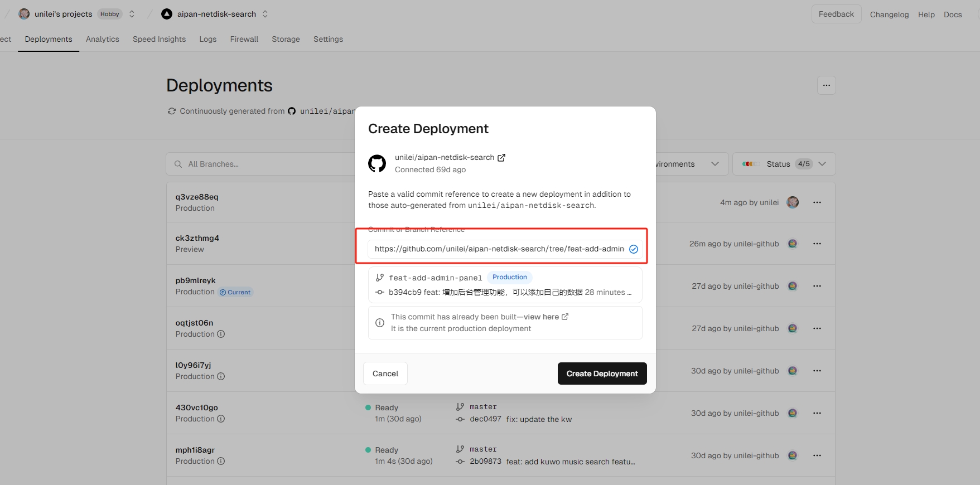Click the blue checkmark icon in reference field
The height and width of the screenshot is (485, 980).
pos(634,249)
